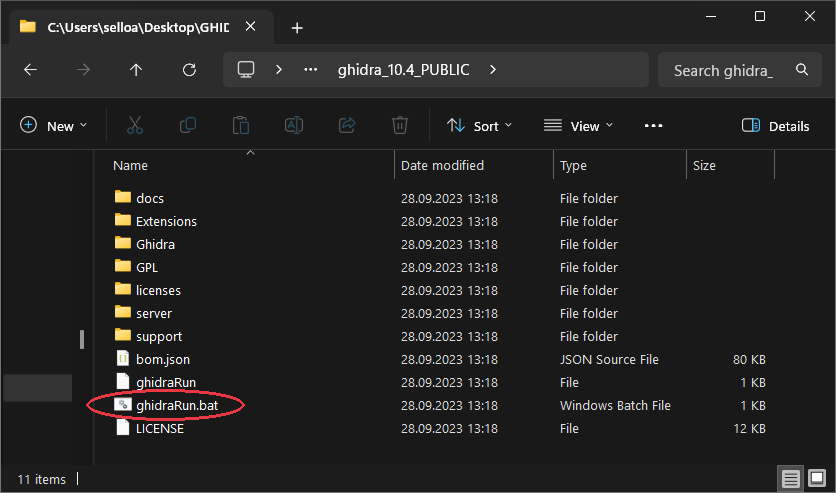Viewport: 836px width, 493px height.
Task: Expand the chevron after the monitor icon
Action: 278,70
